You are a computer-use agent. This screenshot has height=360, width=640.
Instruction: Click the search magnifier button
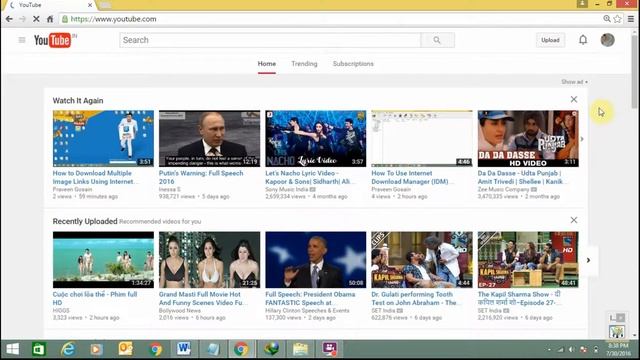(x=437, y=40)
